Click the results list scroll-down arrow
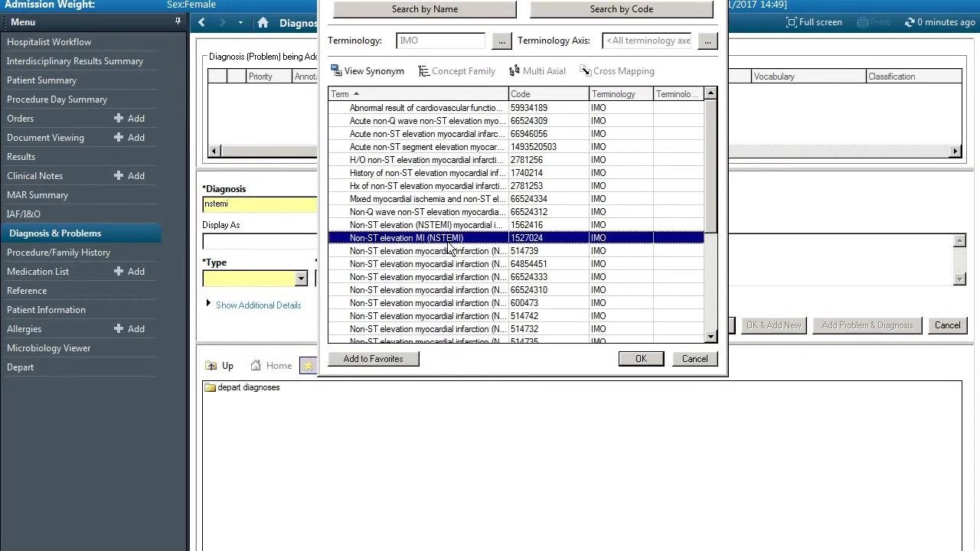 711,337
